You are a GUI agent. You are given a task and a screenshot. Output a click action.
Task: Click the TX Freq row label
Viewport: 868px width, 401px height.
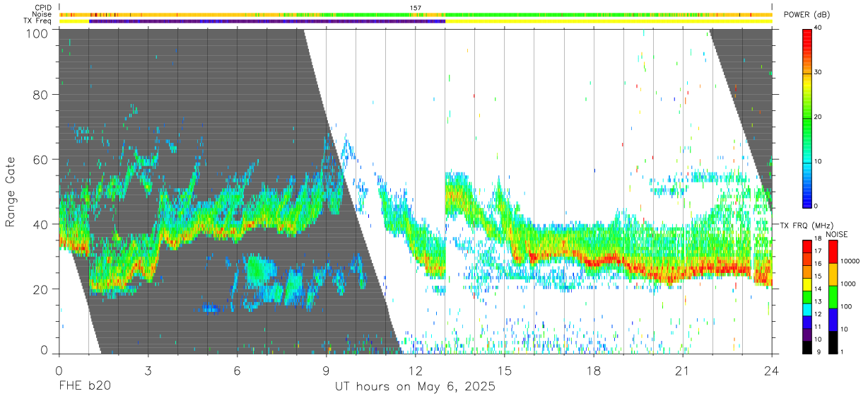coord(37,21)
